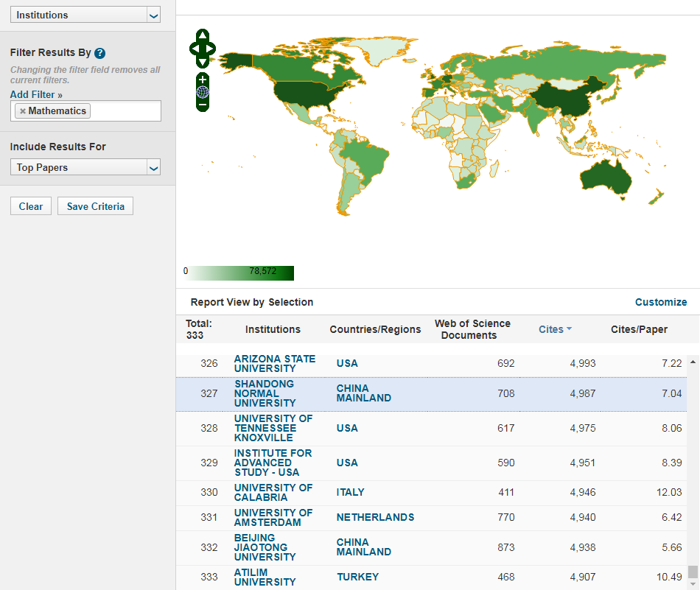The width and height of the screenshot is (700, 590).
Task: Expand the Top Papers dropdown
Action: click(85, 168)
